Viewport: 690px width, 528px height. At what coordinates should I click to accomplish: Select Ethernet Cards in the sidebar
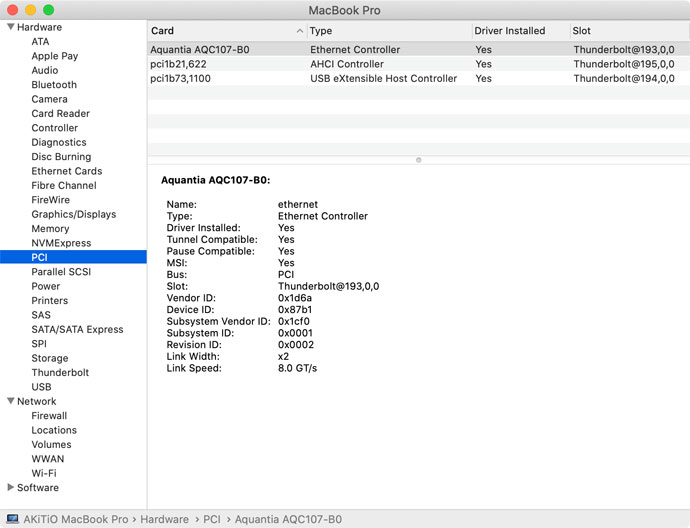66,171
